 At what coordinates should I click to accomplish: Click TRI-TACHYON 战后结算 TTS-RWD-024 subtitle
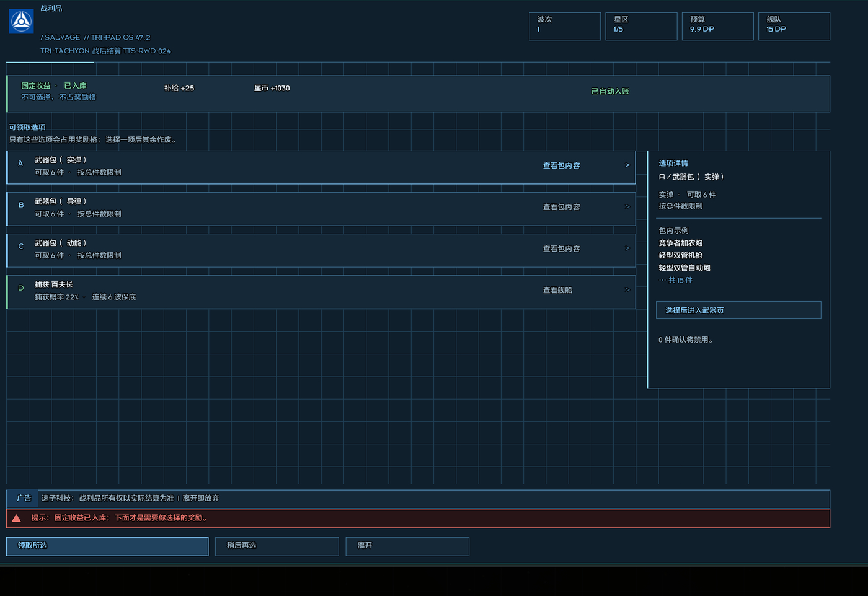click(105, 51)
